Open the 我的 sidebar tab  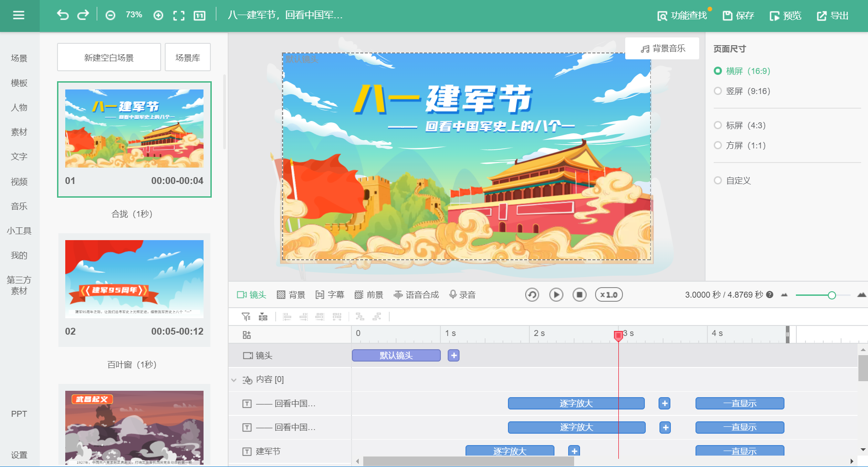pyautogui.click(x=19, y=256)
